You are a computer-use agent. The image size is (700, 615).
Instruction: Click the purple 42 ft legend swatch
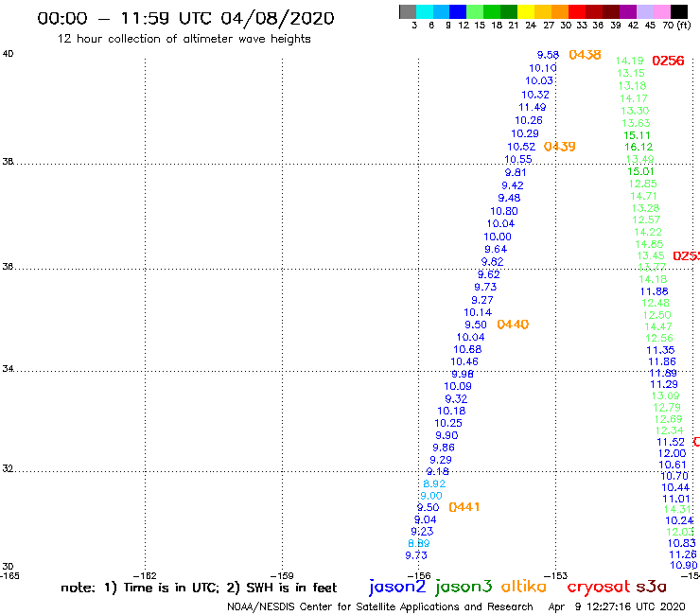pyautogui.click(x=628, y=11)
